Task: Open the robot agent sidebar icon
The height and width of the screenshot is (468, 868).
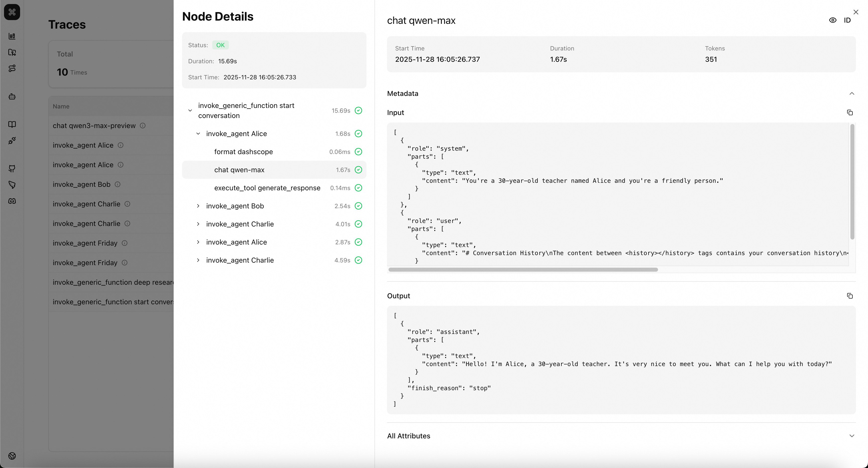Action: pyautogui.click(x=12, y=97)
